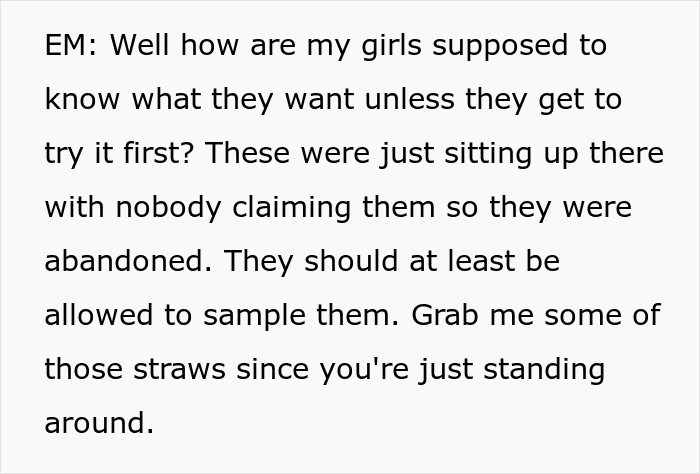Screen dimensions: 700x474
Task: Click the final word "around."
Action: point(99,424)
